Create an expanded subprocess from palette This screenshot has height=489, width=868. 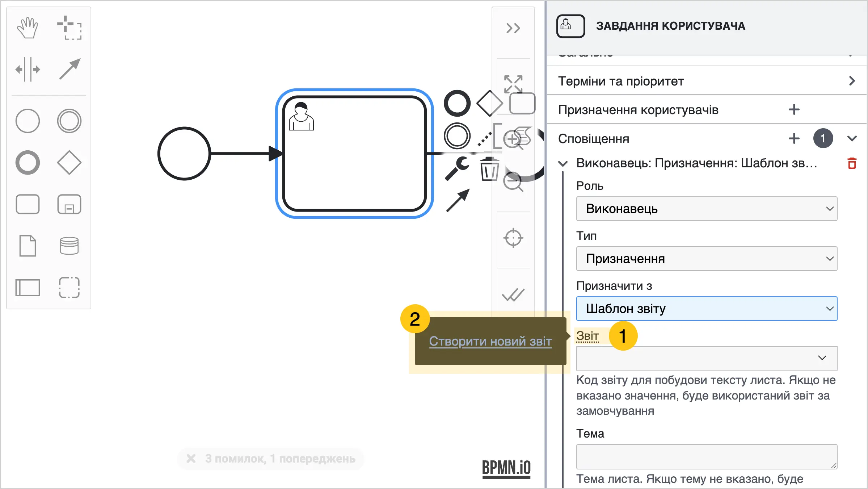point(69,204)
